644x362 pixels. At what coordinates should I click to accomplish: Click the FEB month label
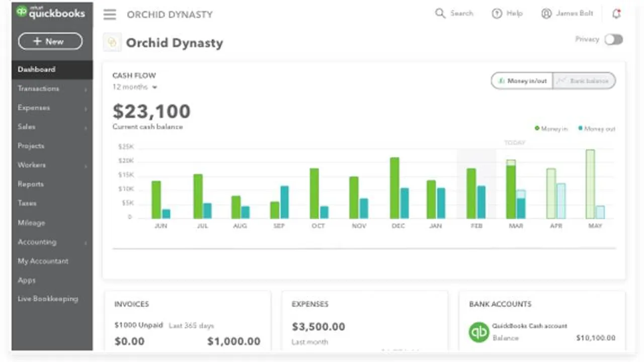pos(476,226)
